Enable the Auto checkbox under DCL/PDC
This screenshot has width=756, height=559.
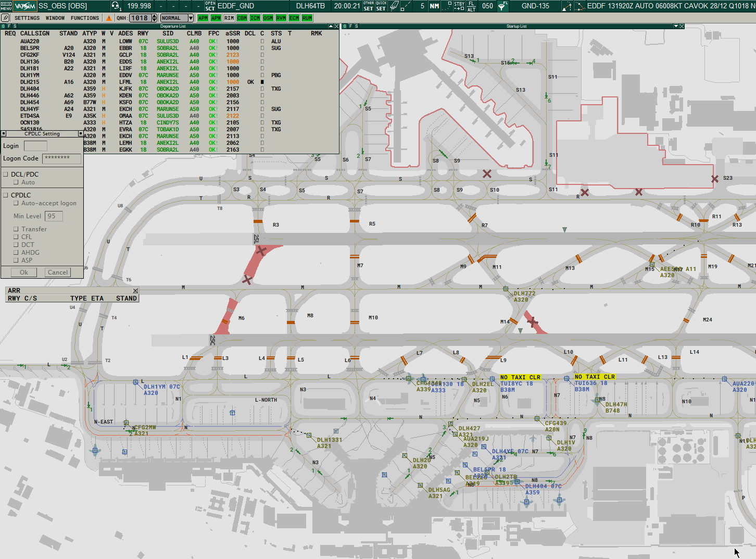(x=16, y=182)
